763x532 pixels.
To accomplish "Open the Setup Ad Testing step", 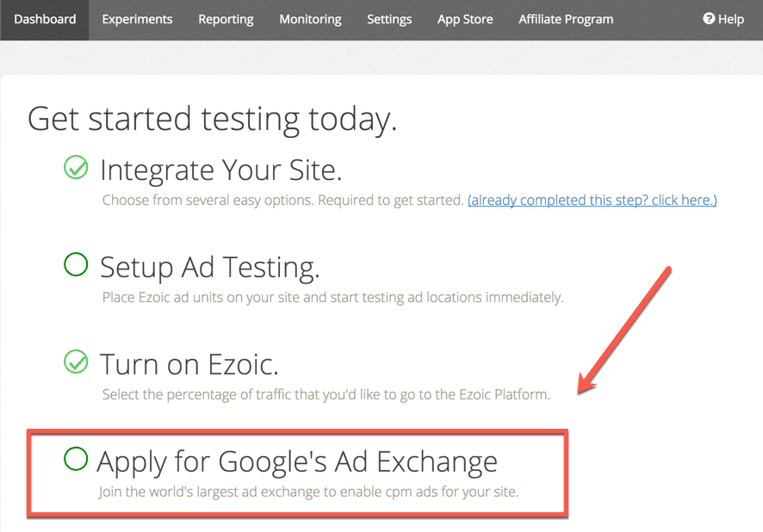I will pyautogui.click(x=209, y=268).
